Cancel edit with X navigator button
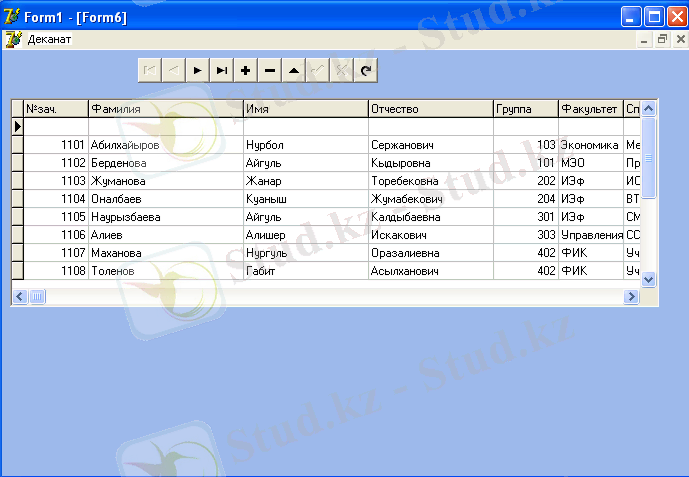This screenshot has width=689, height=477. coord(342,70)
